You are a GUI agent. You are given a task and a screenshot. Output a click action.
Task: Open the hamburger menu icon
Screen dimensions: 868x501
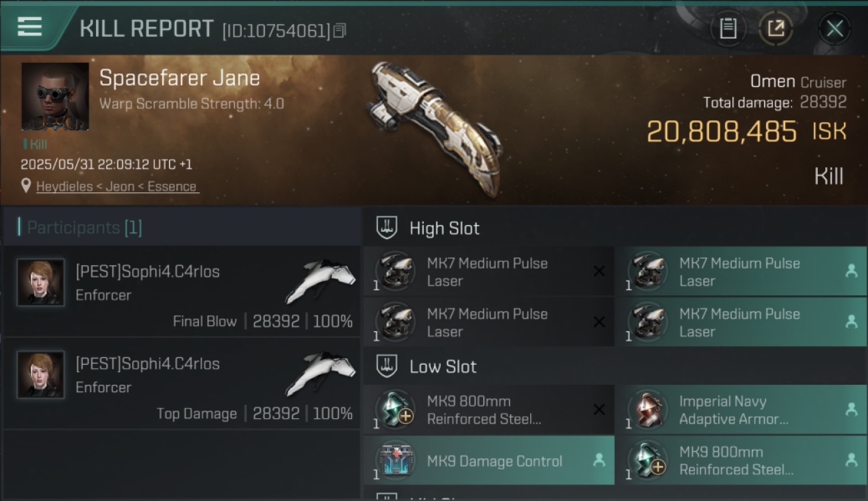tap(30, 27)
